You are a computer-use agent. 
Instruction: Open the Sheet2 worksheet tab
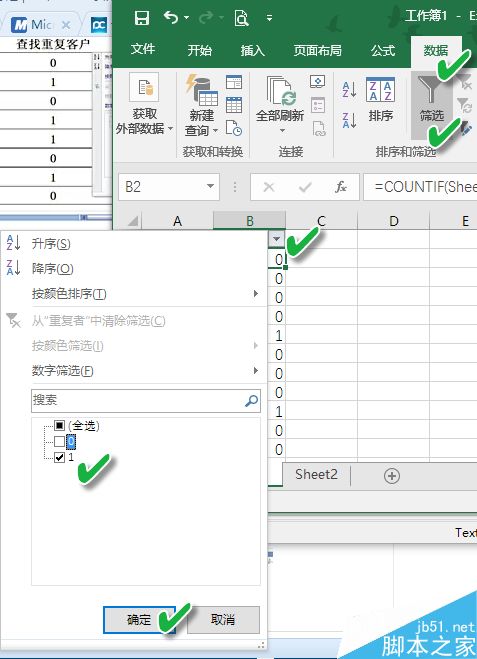316,474
